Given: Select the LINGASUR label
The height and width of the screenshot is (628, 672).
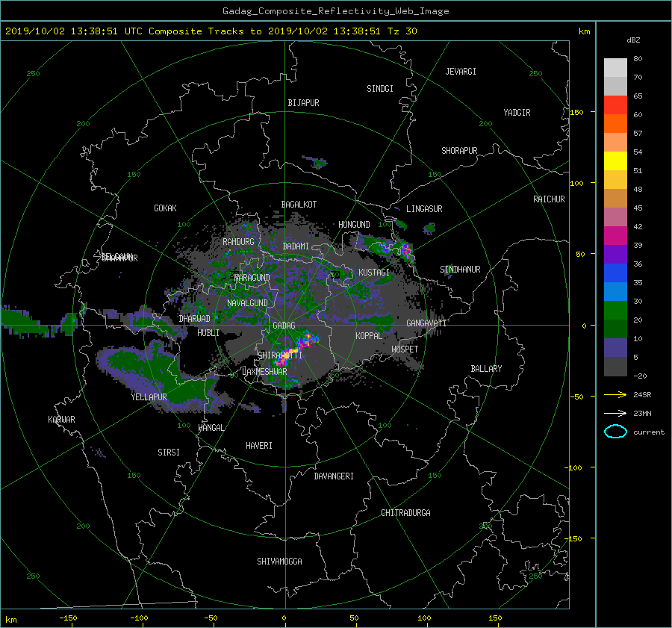Looking at the screenshot, I should click(424, 209).
